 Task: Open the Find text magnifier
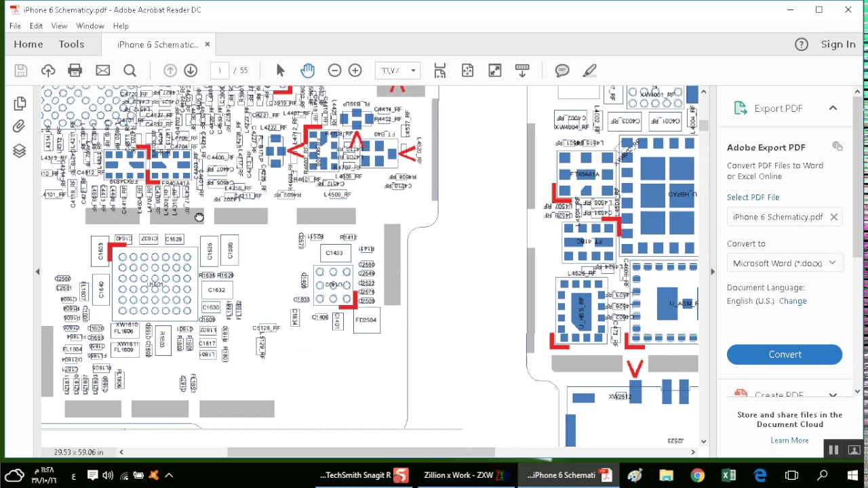pos(130,70)
